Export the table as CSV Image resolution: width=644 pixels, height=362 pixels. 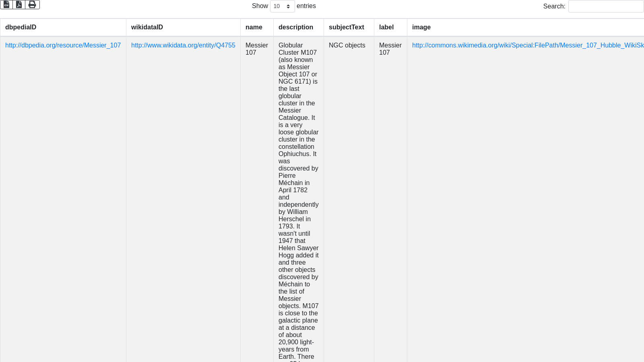coord(6,4)
